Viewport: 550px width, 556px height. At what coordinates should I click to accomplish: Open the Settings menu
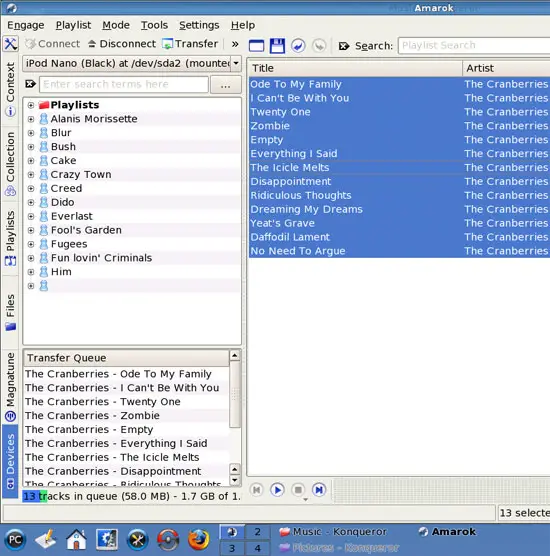(x=199, y=25)
